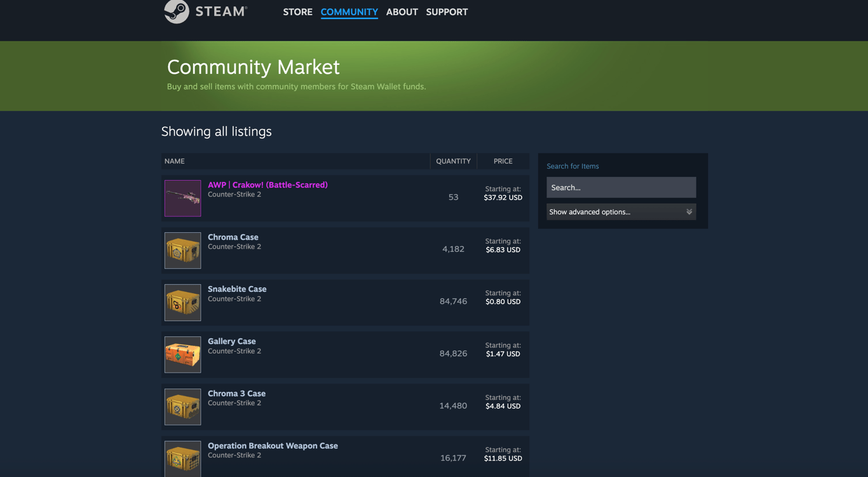The height and width of the screenshot is (477, 868).
Task: Open the Gallery Case thumbnail image
Action: point(183,355)
